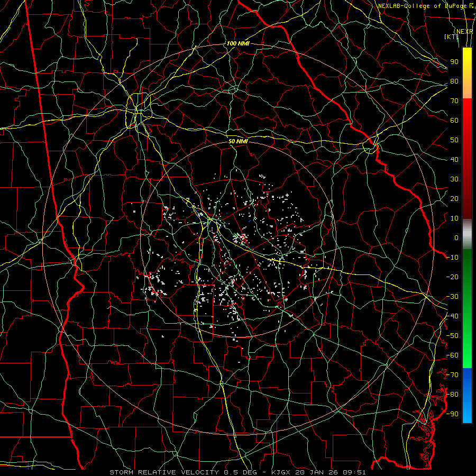Click the '-50' value on the velocity scale
476x476 pixels.
click(452, 336)
